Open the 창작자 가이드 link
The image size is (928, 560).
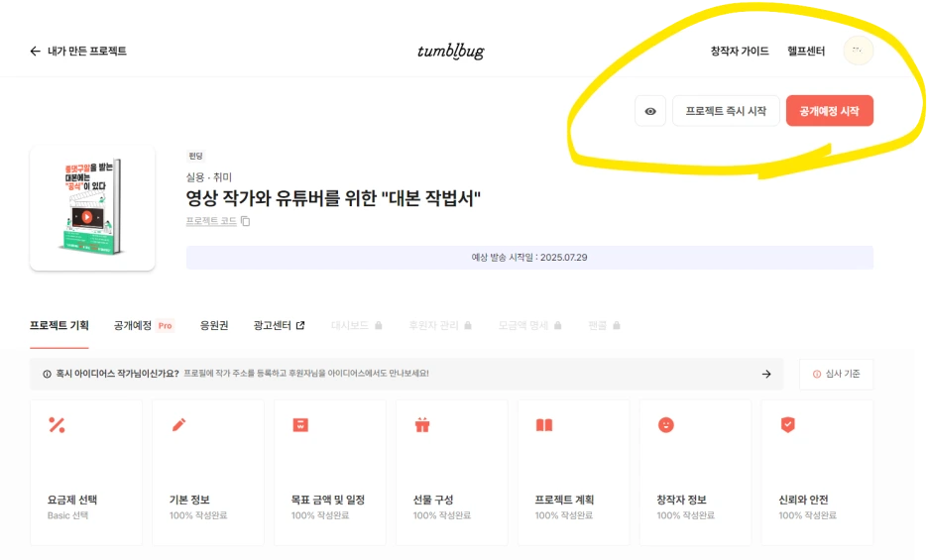(x=740, y=52)
